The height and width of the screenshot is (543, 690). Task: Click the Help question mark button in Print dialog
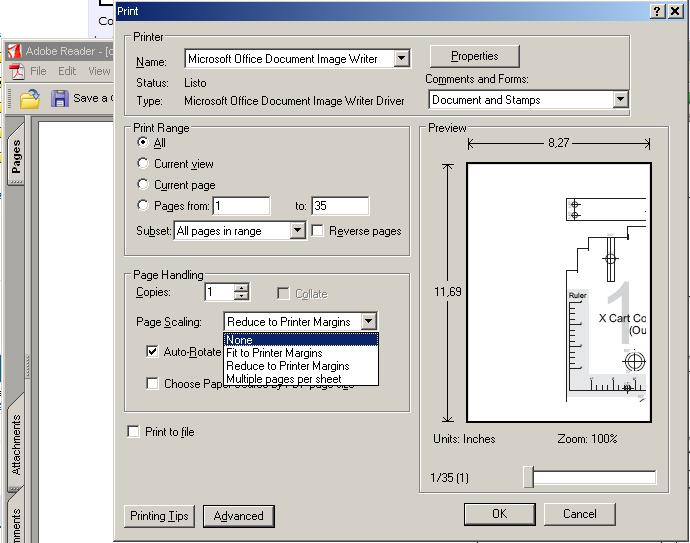657,11
